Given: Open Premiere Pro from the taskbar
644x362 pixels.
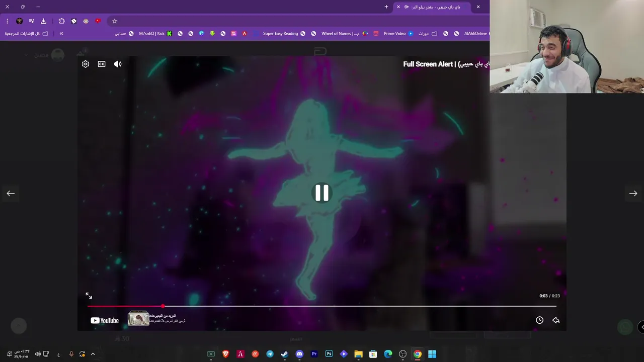Looking at the screenshot, I should coord(314,354).
